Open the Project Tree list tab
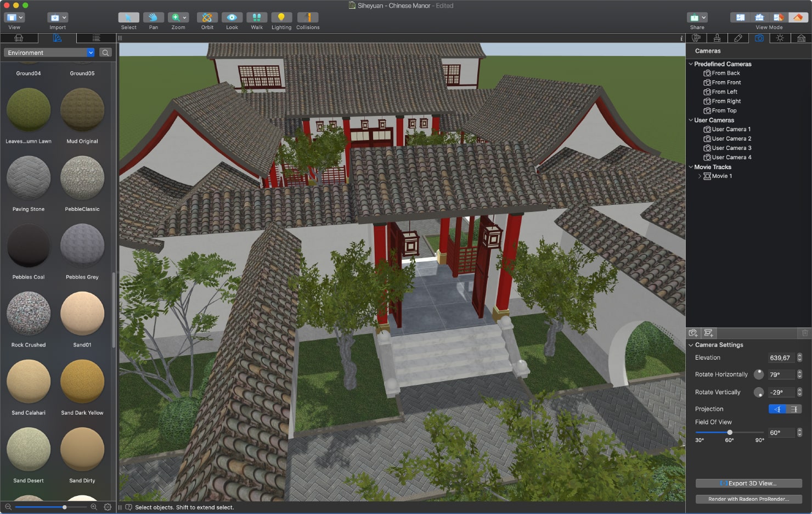Image resolution: width=812 pixels, height=514 pixels. 96,38
